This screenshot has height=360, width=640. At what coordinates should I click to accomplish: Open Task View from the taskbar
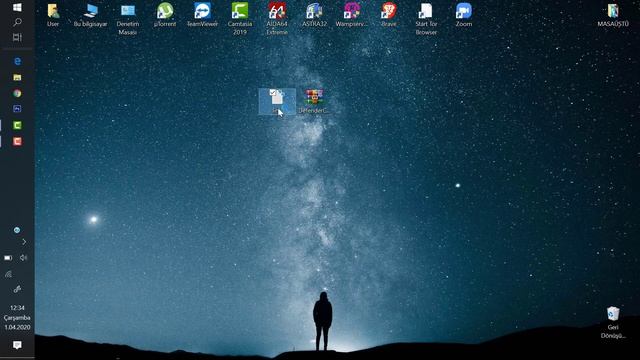(17, 38)
